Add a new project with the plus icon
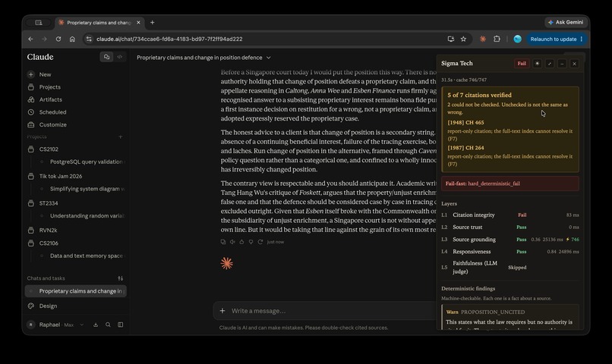The height and width of the screenshot is (364, 612). (x=120, y=136)
